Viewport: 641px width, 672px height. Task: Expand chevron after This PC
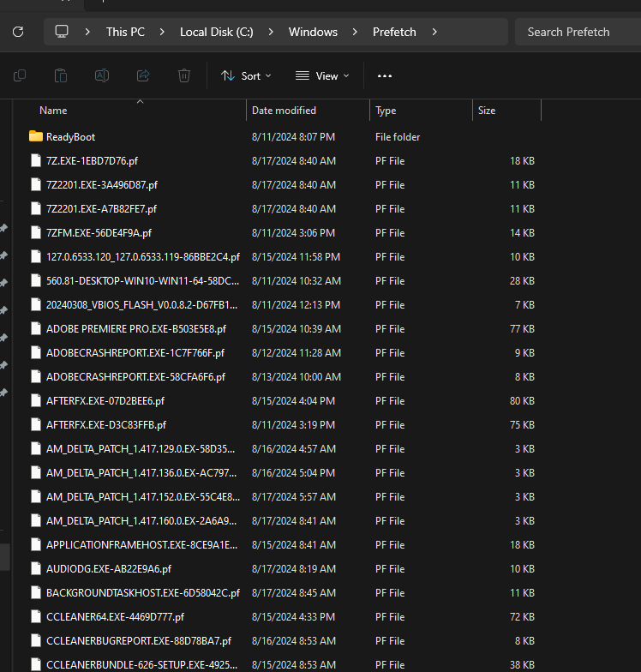coord(162,32)
